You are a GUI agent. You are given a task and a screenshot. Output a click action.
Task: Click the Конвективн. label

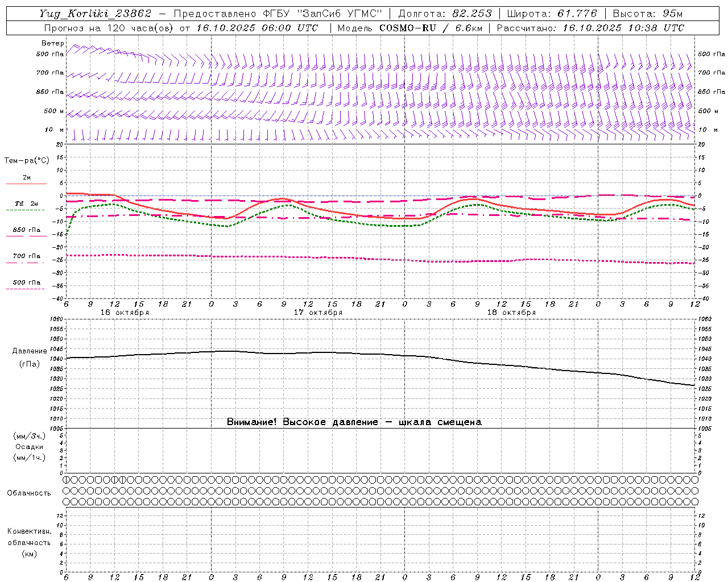[29, 531]
